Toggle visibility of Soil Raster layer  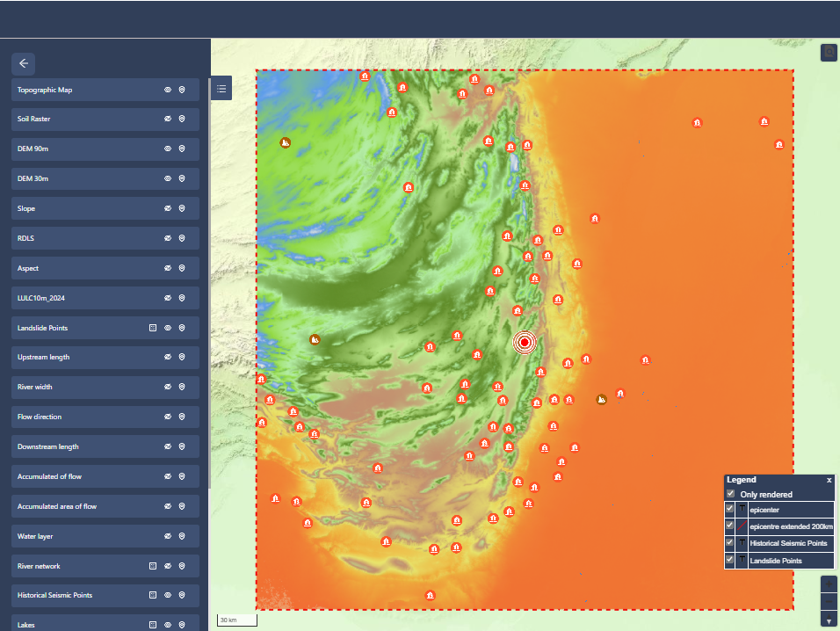(168, 120)
